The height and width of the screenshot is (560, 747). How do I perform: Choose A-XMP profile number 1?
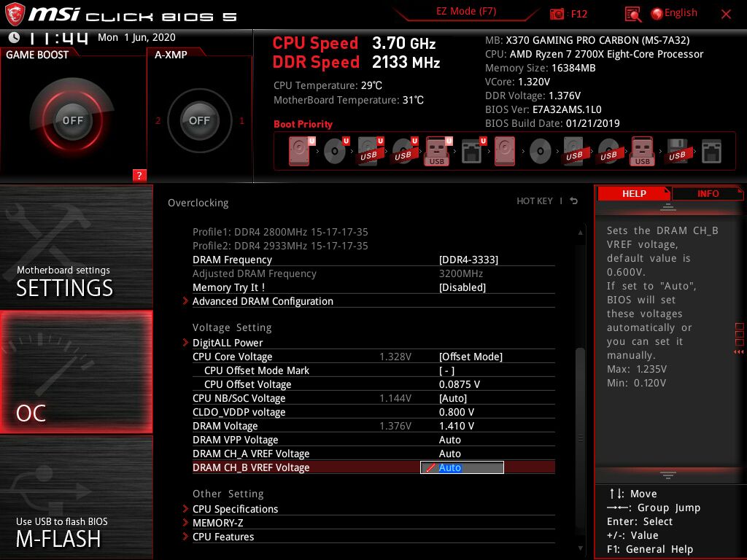(x=241, y=120)
